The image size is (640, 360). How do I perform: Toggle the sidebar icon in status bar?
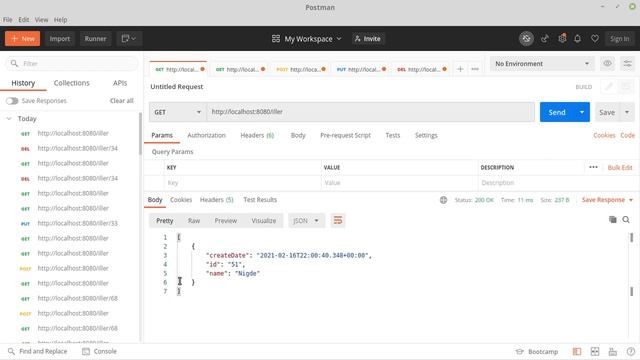coord(577,352)
